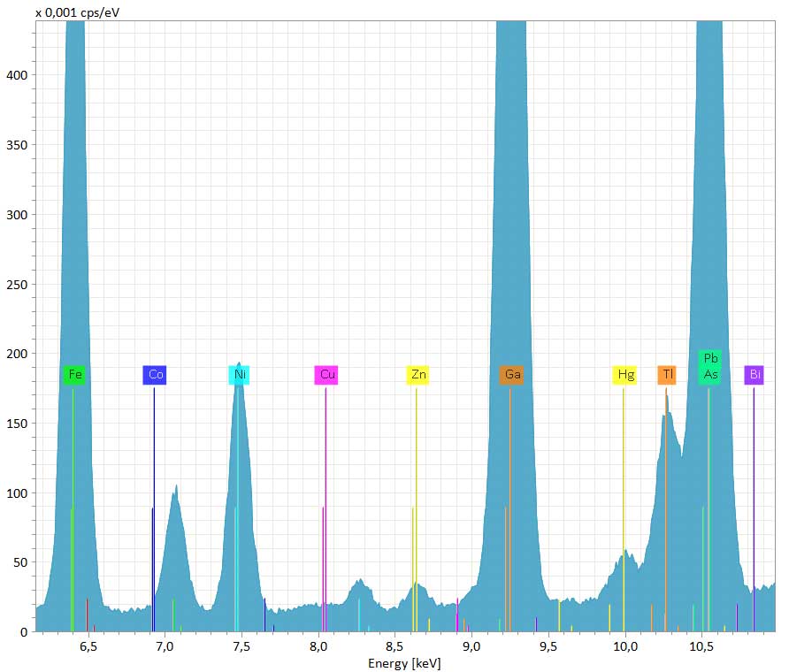The image size is (812, 672).
Task: Select the Hg element marker label
Action: (625, 375)
